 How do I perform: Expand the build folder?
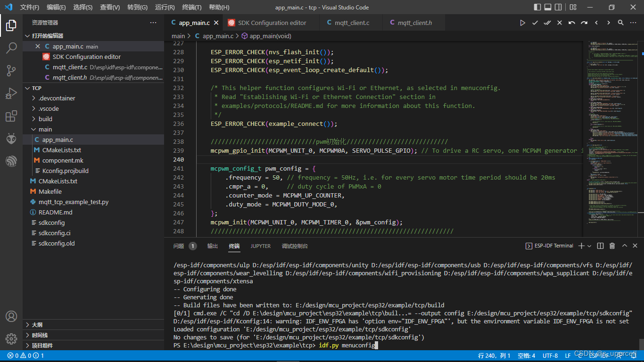45,119
